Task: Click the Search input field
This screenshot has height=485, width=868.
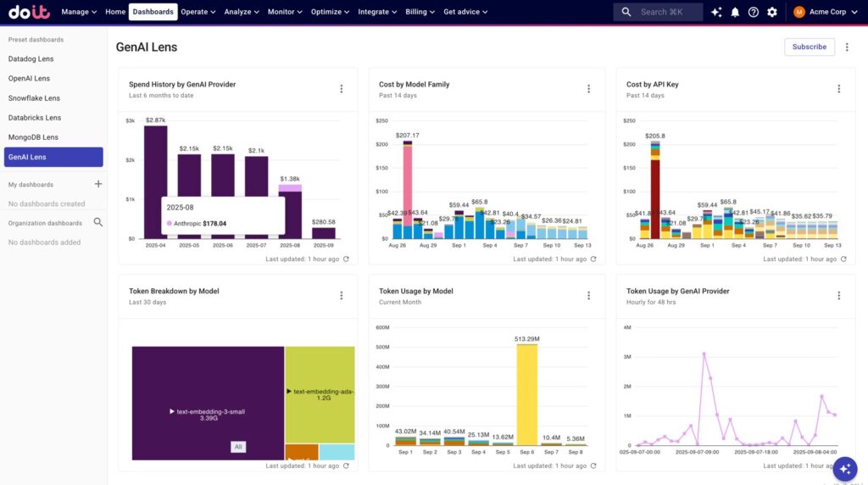Action: pos(665,12)
